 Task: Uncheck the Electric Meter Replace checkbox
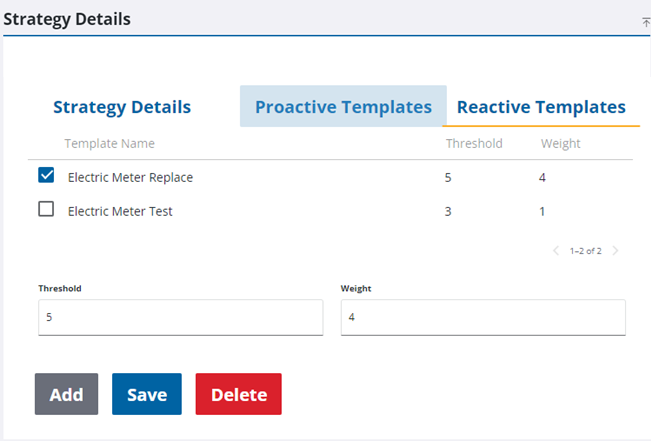pos(46,176)
